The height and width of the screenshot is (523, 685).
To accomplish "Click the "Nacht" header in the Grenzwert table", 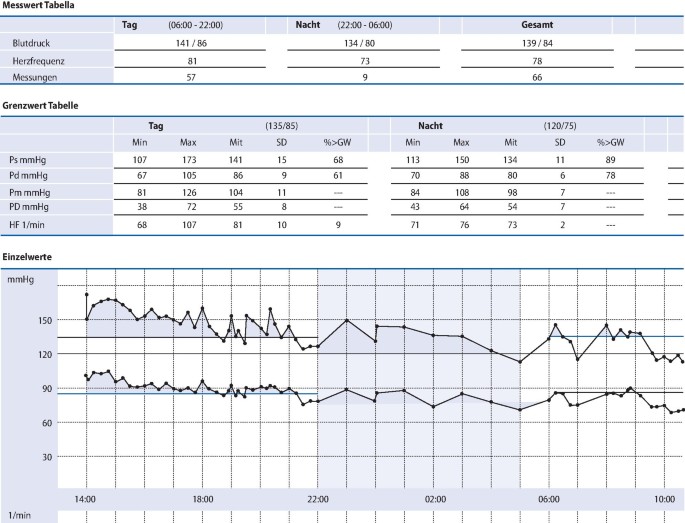I will [430, 126].
